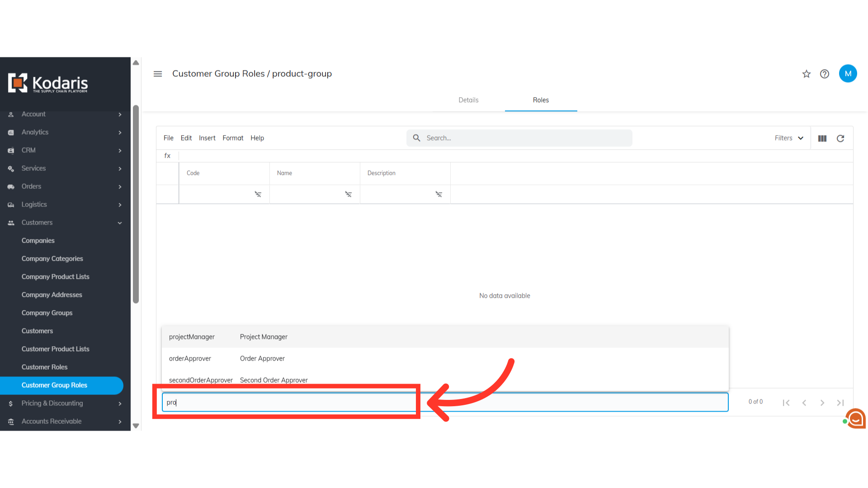Screen dimensions: 868x488
Task: Open Company Groups in sidebar
Action: point(47,313)
